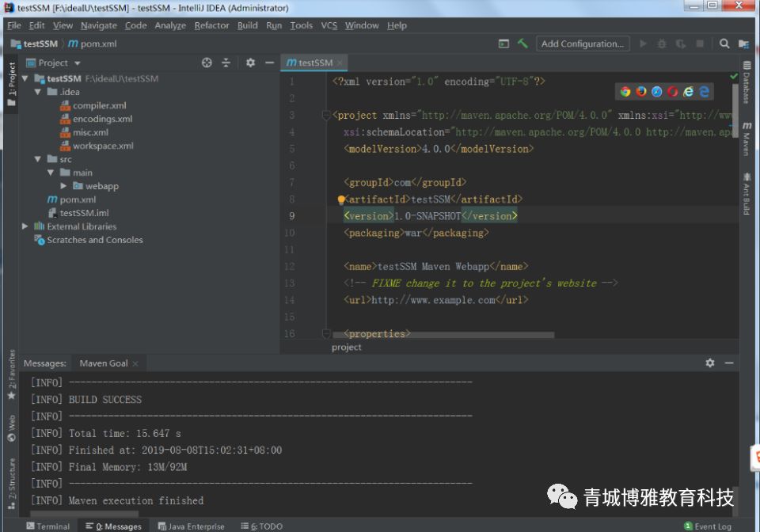Collapse the .idea folder arrow

click(x=38, y=92)
